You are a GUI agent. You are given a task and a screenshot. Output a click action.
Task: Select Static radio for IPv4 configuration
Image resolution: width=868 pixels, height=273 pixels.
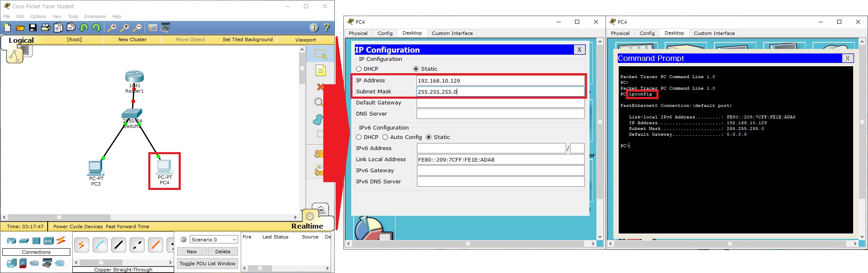[416, 69]
